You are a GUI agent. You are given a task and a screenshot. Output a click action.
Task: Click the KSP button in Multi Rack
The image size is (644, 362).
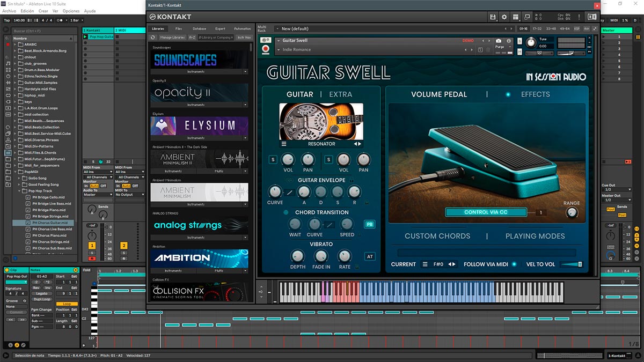tap(577, 28)
